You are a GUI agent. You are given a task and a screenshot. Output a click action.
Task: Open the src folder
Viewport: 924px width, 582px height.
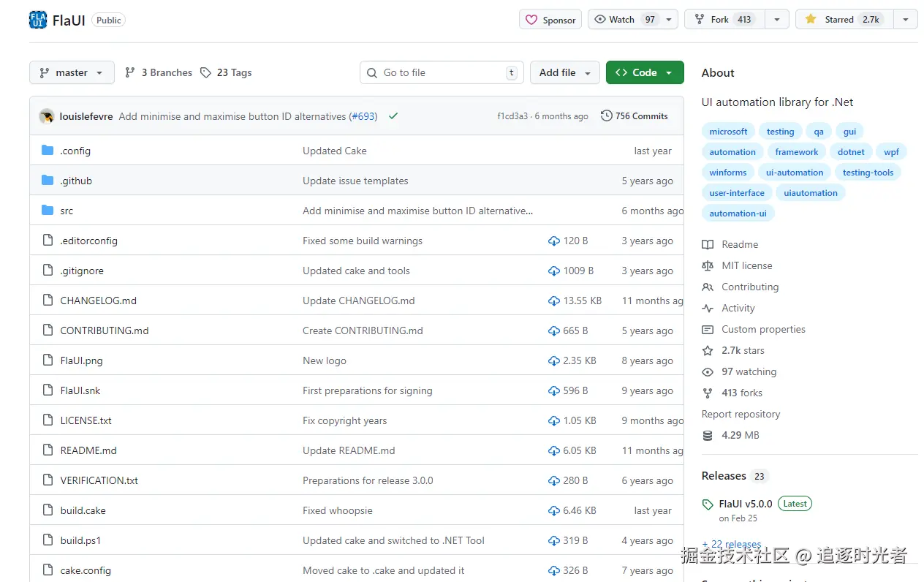coord(67,211)
